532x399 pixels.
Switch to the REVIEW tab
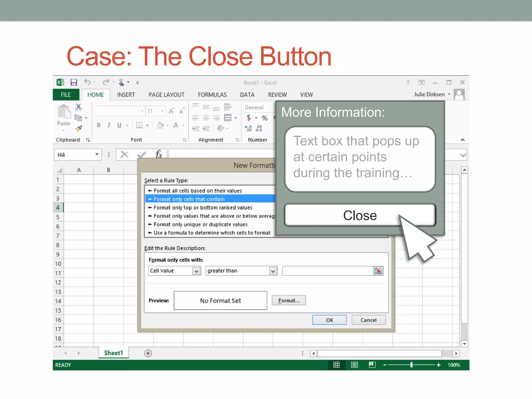point(277,95)
